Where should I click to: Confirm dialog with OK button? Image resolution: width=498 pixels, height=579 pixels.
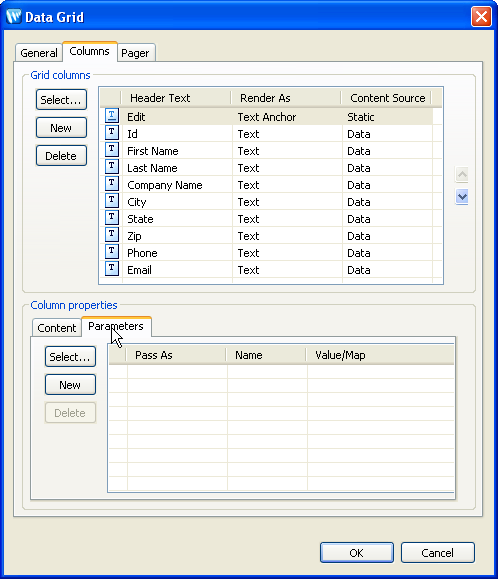tap(357, 553)
